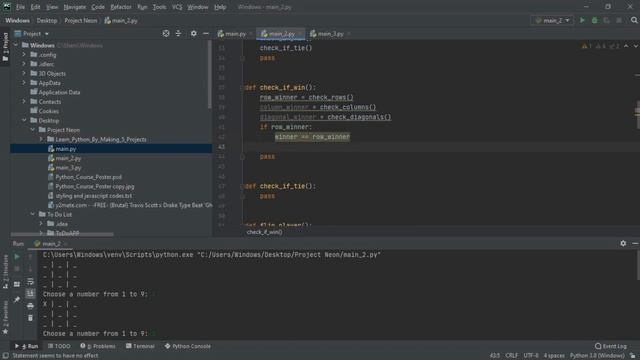Image resolution: width=640 pixels, height=360 pixels.
Task: Open the Navigate menu
Action: pyautogui.click(x=75, y=7)
